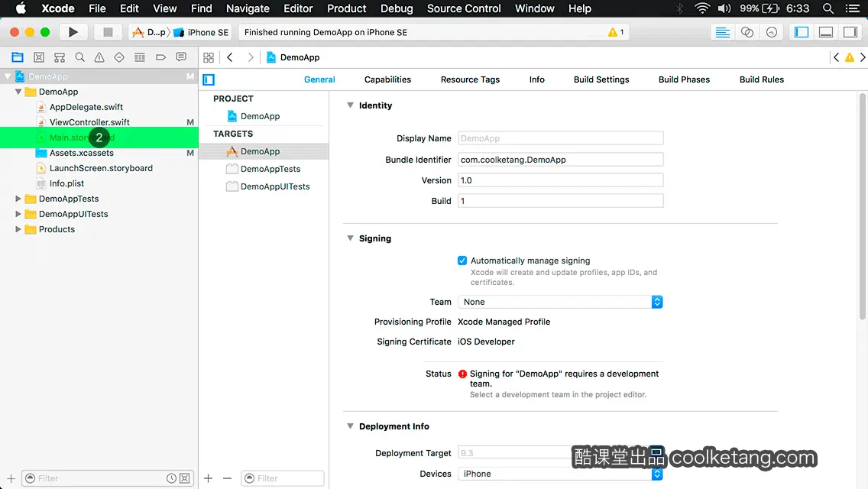
Task: Switch to the Capabilities tab
Action: 387,79
